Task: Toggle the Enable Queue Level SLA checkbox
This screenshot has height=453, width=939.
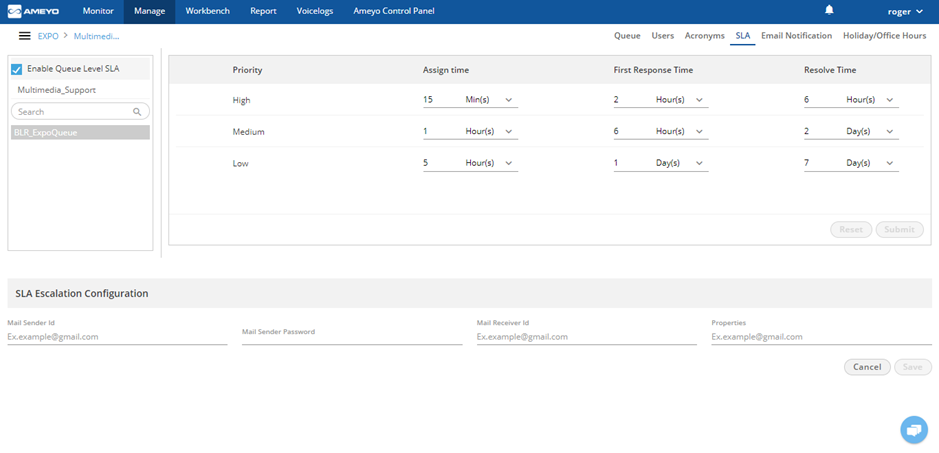Action: (x=17, y=70)
